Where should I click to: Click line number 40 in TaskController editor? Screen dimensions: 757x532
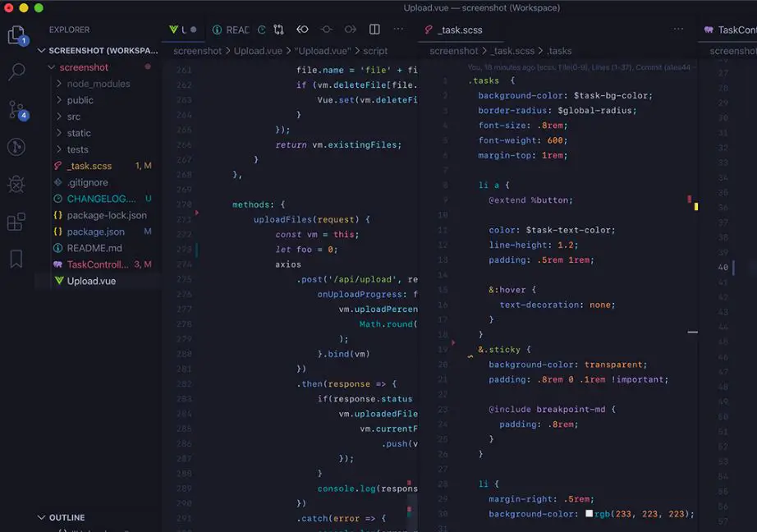tap(723, 267)
